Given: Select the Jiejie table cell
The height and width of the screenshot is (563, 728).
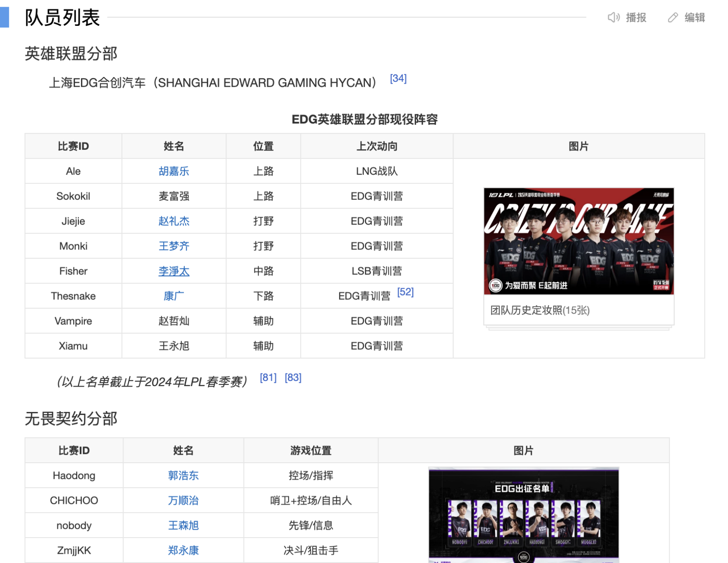Looking at the screenshot, I should [x=73, y=221].
